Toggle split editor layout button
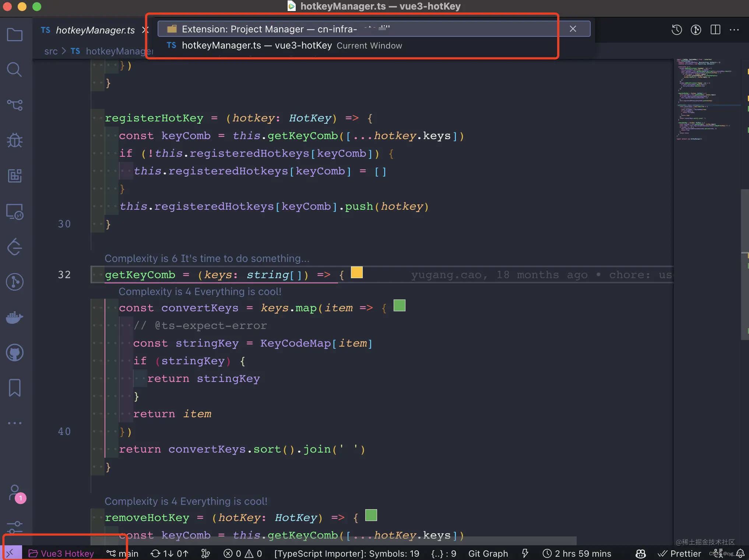This screenshot has height=560, width=749. (715, 29)
